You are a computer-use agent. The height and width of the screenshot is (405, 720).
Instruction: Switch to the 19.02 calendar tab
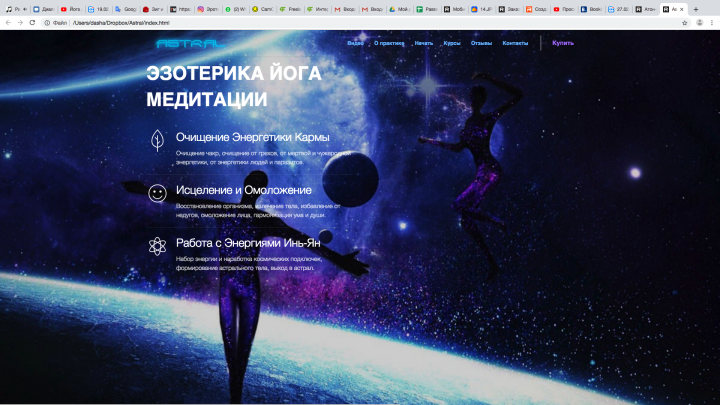click(98, 9)
